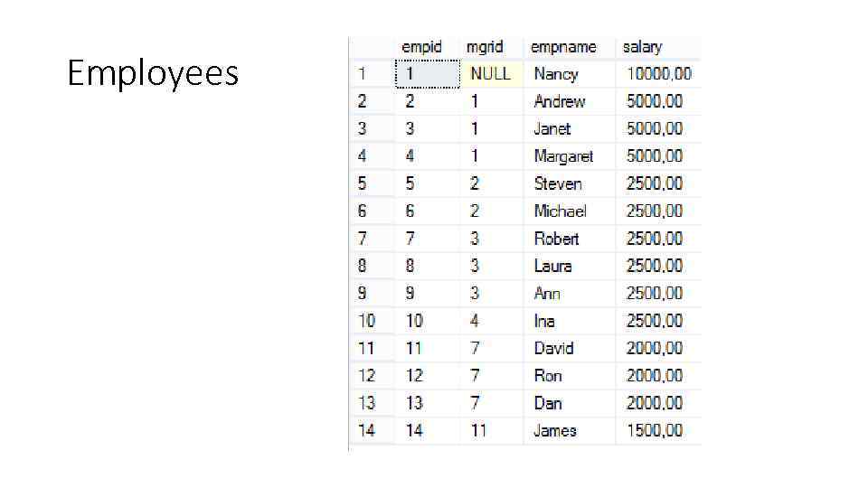Click the 10000,00 salary cell
Screen dimensions: 868x488
point(658,74)
